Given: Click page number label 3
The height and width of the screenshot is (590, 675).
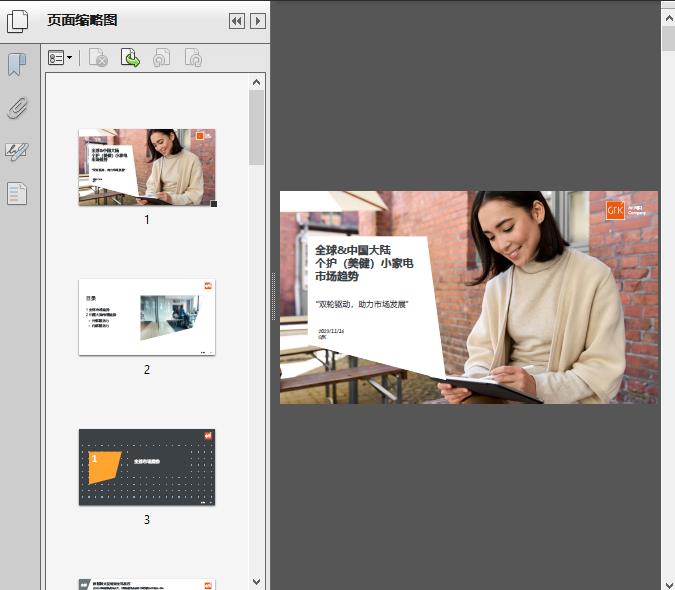Looking at the screenshot, I should pos(147,520).
